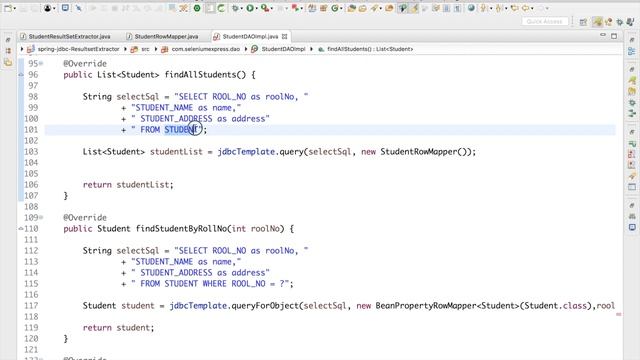Collapse the code fold at line 95
Screen dimensions: 640x360
pos(41,63)
